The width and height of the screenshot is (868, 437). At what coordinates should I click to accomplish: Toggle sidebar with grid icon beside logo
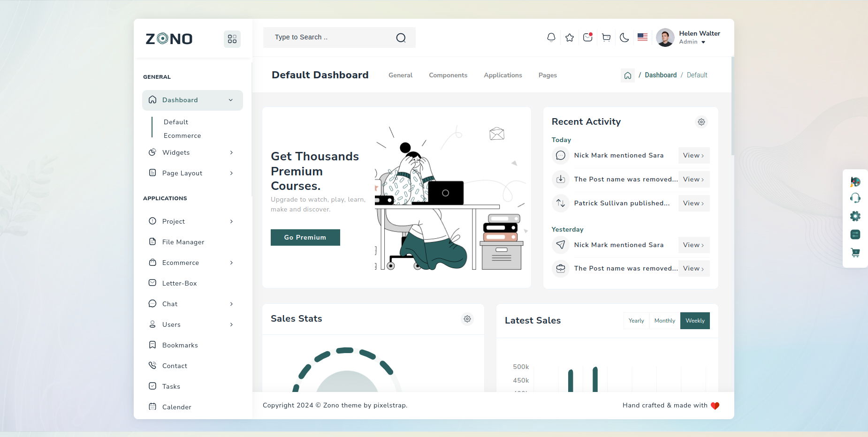coord(232,39)
